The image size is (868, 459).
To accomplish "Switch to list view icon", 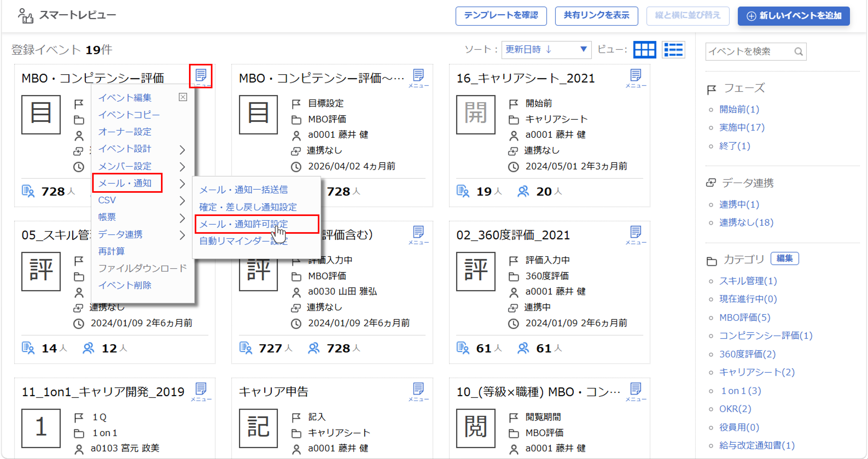I will [x=673, y=50].
